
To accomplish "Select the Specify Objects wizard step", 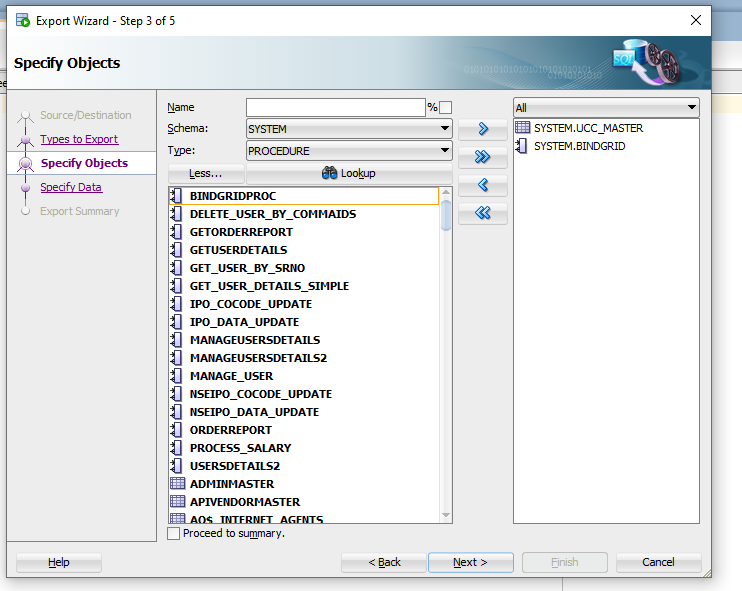I will [x=84, y=163].
